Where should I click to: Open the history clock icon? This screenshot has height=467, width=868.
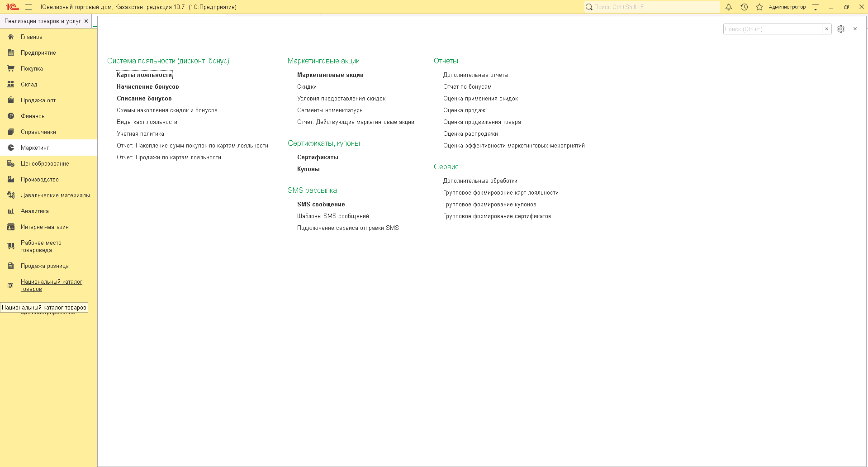(744, 7)
